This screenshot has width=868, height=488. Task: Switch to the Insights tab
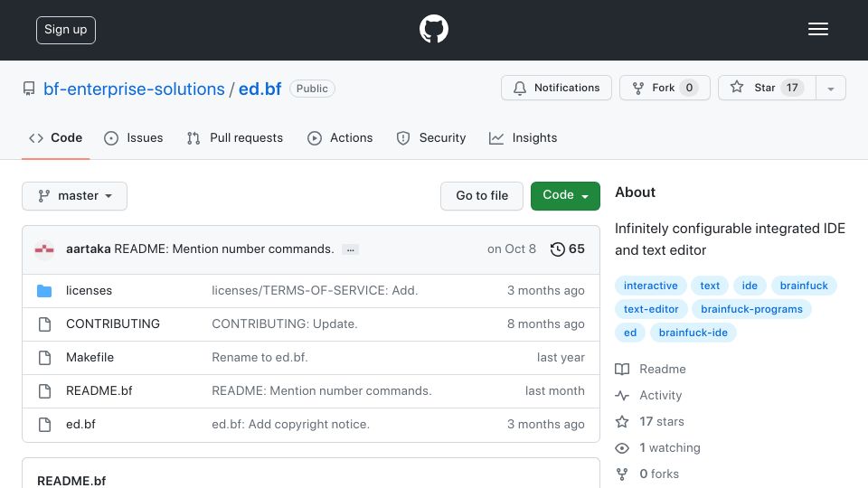[523, 137]
